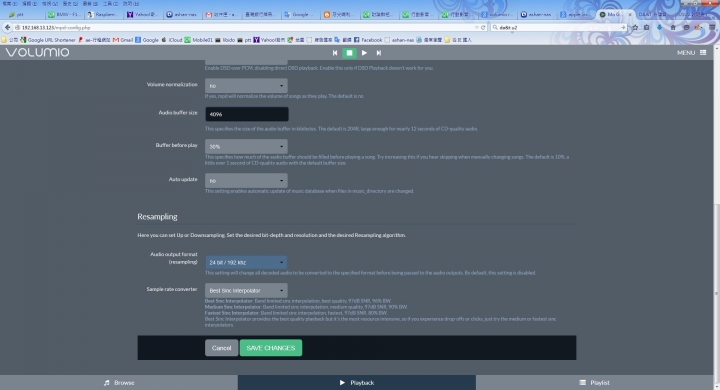Skip to next track button

point(379,53)
